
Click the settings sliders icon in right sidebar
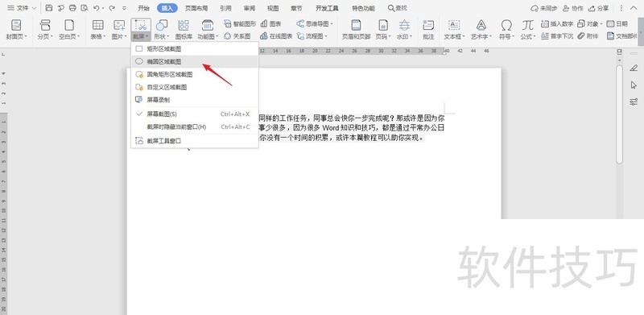[x=634, y=102]
